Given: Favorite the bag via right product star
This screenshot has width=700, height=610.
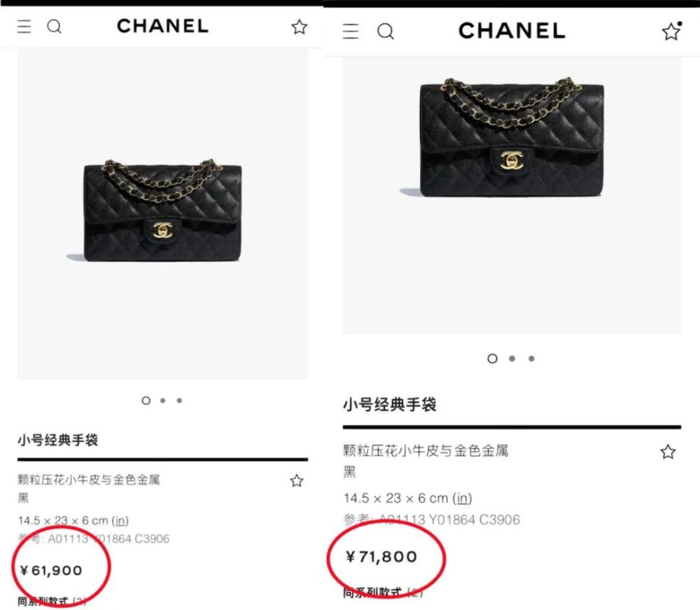Looking at the screenshot, I should click(668, 452).
